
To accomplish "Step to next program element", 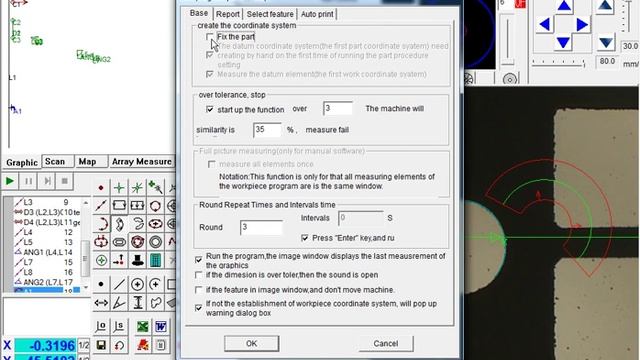I will coord(47,181).
